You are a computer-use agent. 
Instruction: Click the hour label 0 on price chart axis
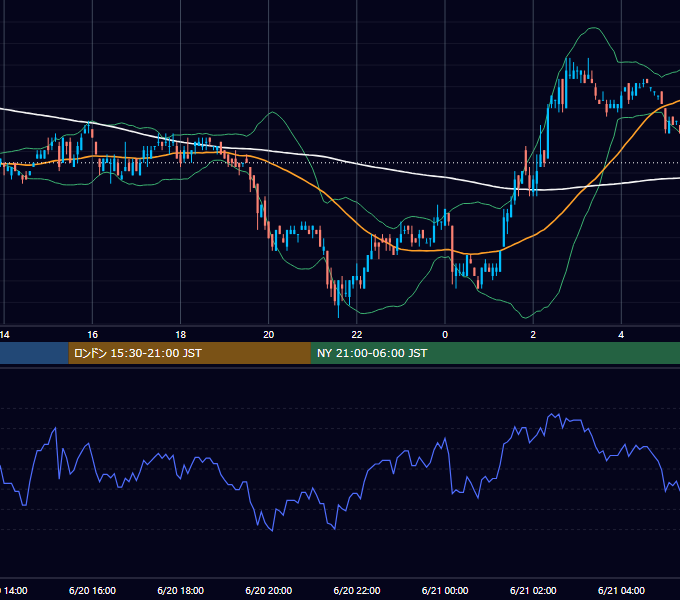[x=445, y=335]
